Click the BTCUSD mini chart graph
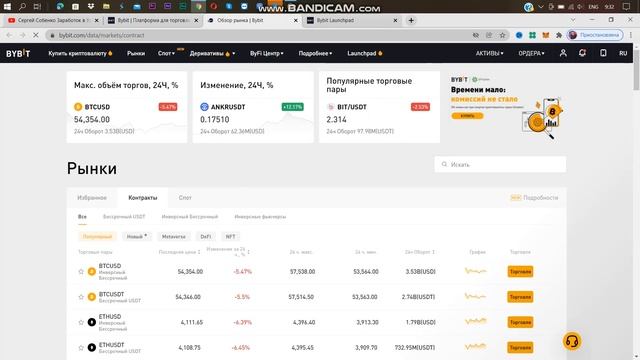 [x=476, y=271]
